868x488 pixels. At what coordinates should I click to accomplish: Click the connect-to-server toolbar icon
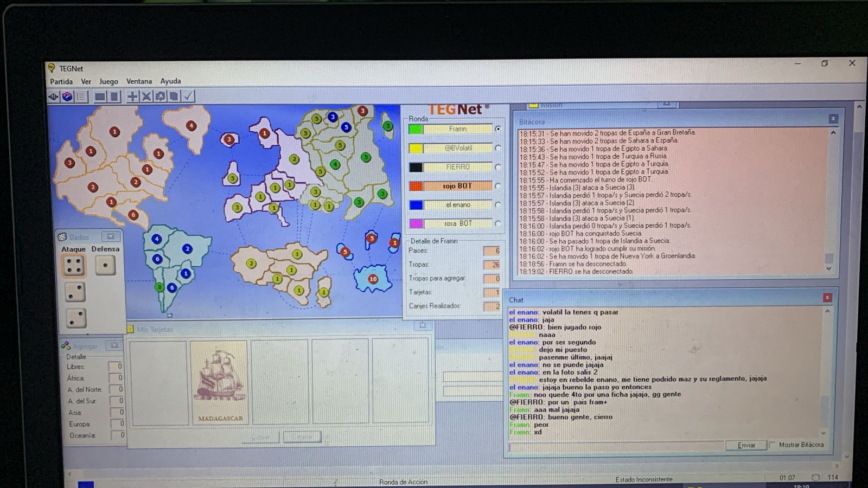54,97
